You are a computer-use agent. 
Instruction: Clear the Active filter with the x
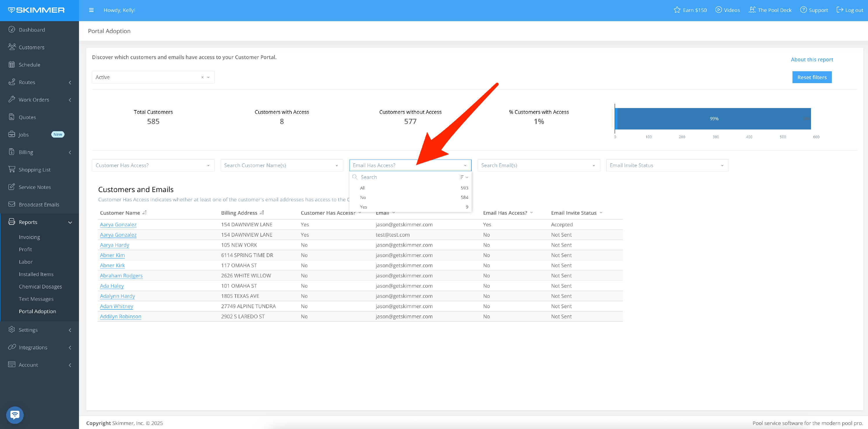pyautogui.click(x=202, y=77)
